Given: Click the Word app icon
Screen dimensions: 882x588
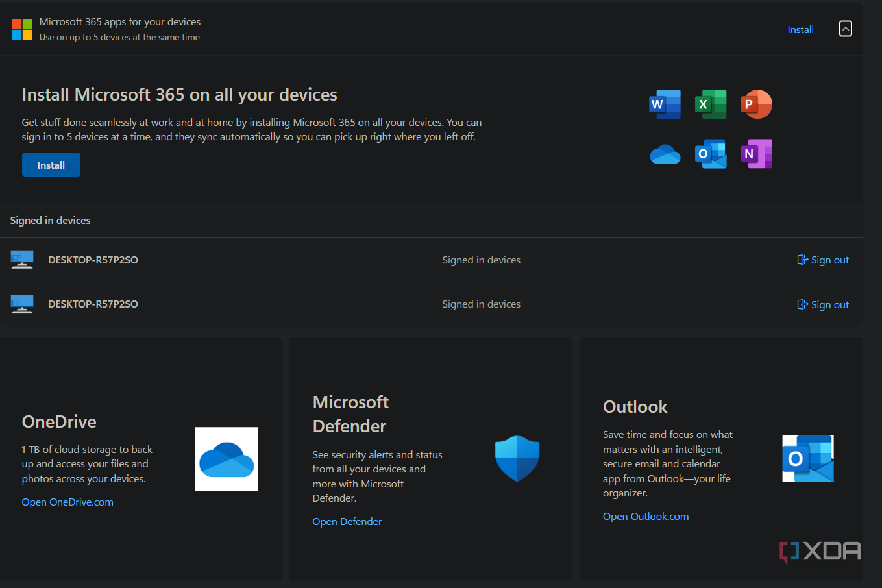Looking at the screenshot, I should [x=665, y=104].
